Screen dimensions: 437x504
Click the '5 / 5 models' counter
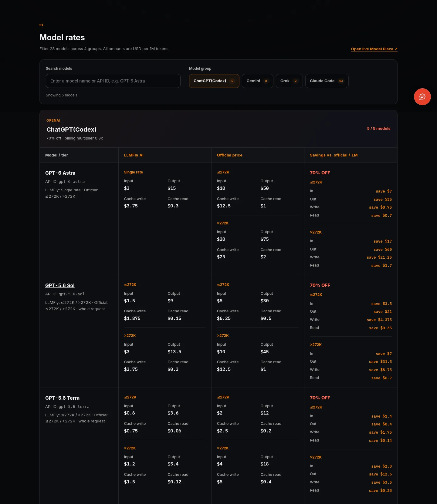379,129
